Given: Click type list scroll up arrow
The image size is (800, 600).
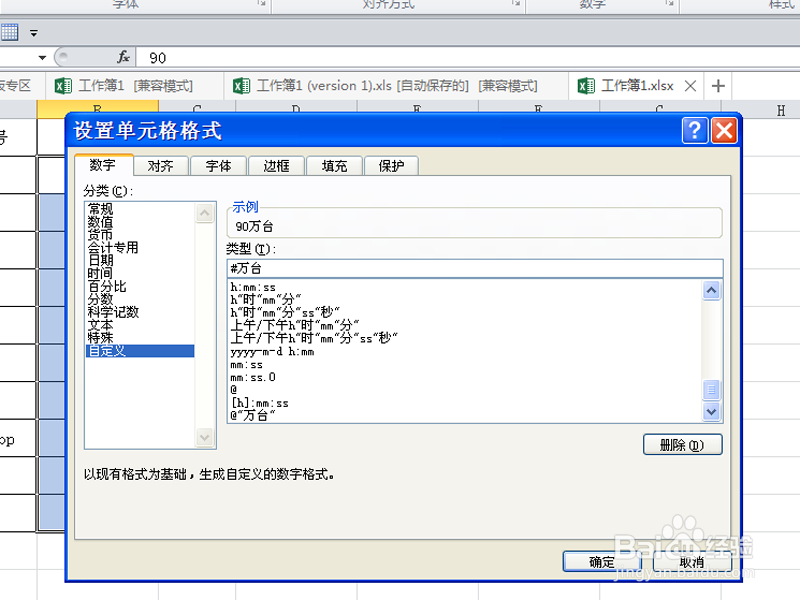Looking at the screenshot, I should pyautogui.click(x=711, y=290).
